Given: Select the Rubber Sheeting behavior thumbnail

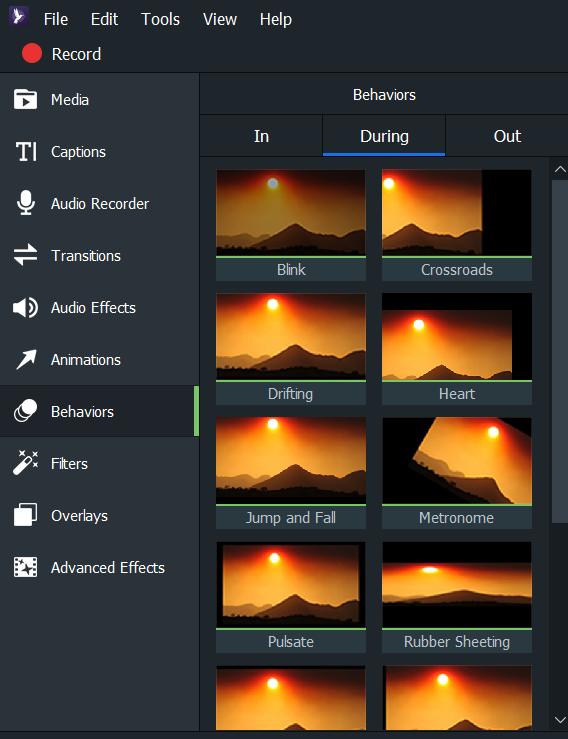Looking at the screenshot, I should tap(457, 585).
